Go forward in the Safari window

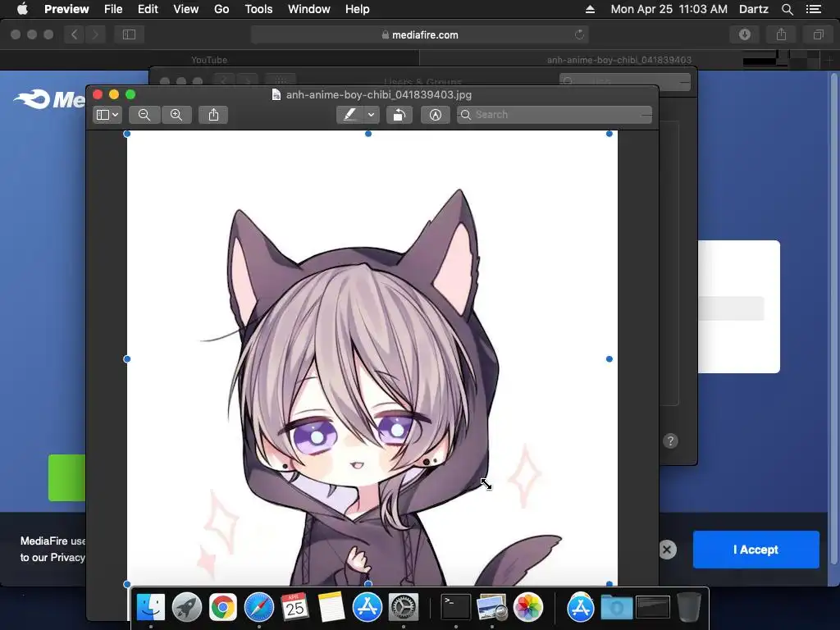pos(95,34)
